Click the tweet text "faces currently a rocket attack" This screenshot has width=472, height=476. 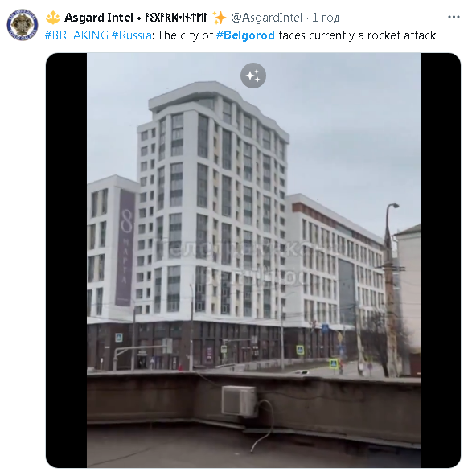[x=357, y=35]
